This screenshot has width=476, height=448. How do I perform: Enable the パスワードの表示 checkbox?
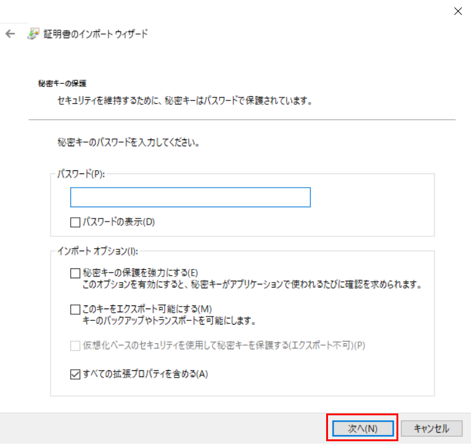pos(75,222)
